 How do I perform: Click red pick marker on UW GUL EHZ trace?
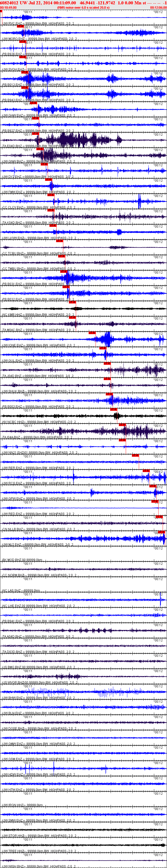[103, 348]
